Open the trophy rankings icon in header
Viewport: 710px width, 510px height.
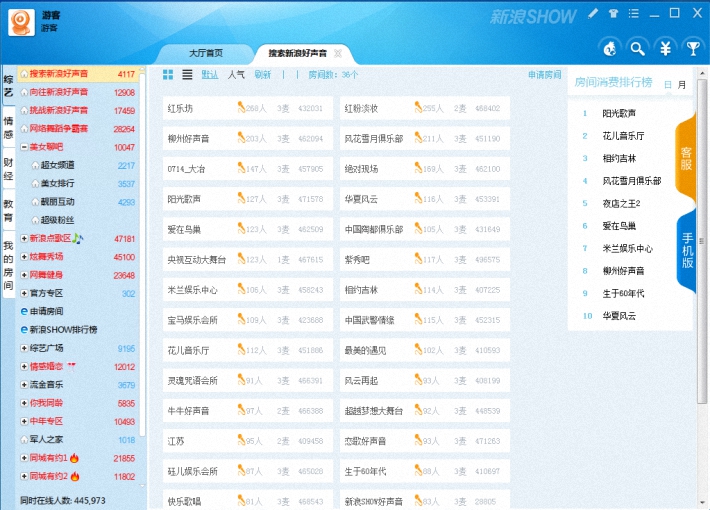click(x=692, y=47)
